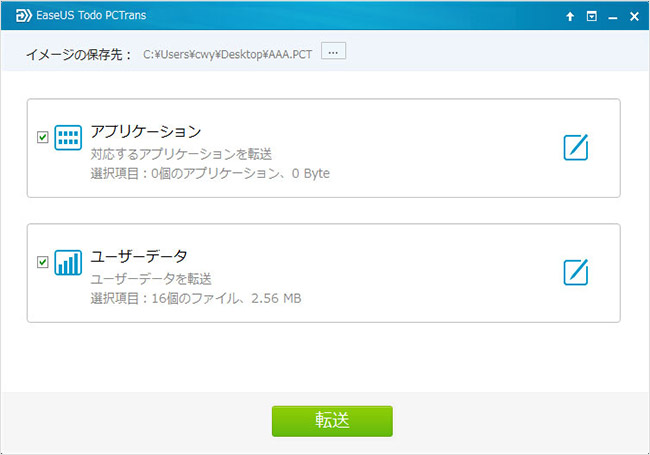Open the title bar dropdown menu icon
The height and width of the screenshot is (455, 650).
coord(592,16)
